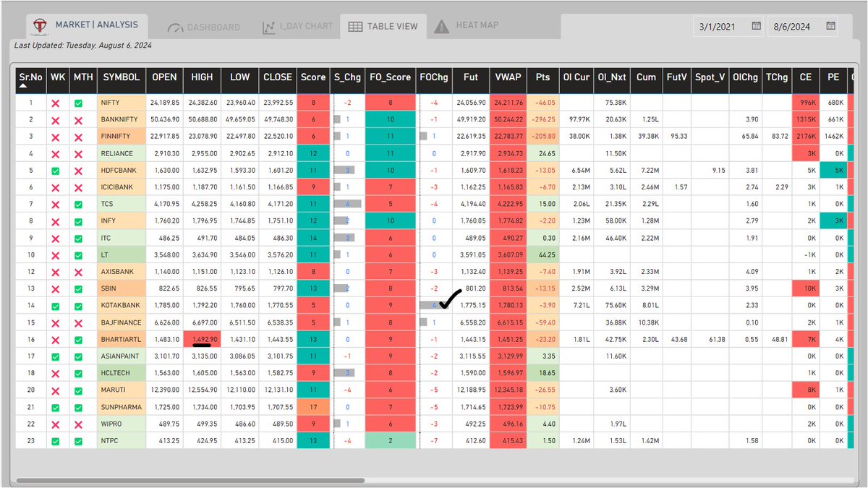
Task: Sort by the SYMBOL column header
Action: [122, 77]
